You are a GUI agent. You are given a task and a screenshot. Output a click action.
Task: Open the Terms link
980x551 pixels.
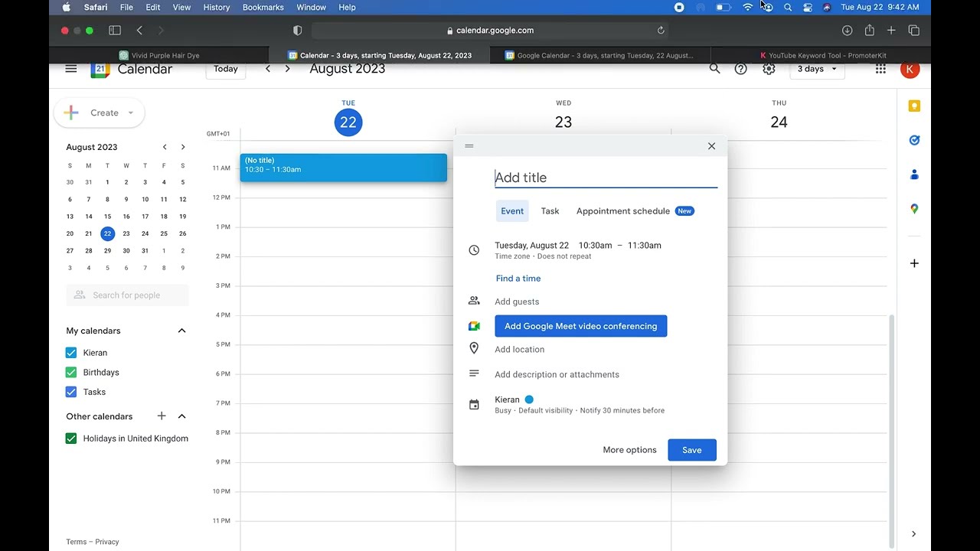77,542
